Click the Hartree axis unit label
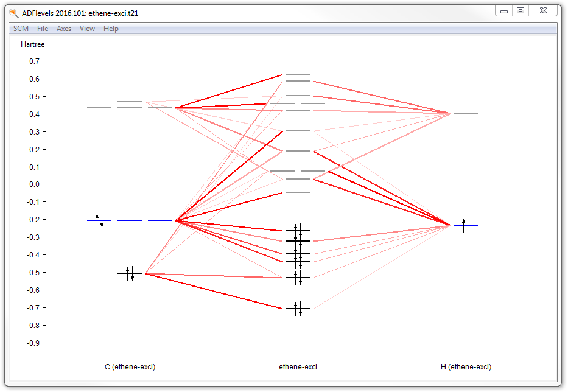 pos(33,44)
